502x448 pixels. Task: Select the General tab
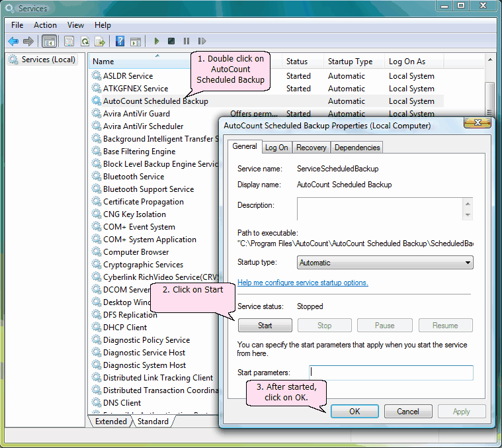tap(245, 146)
